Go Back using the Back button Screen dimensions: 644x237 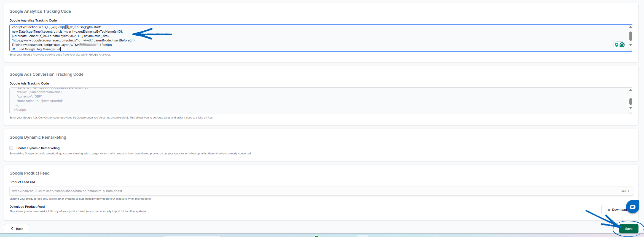click(x=17, y=229)
